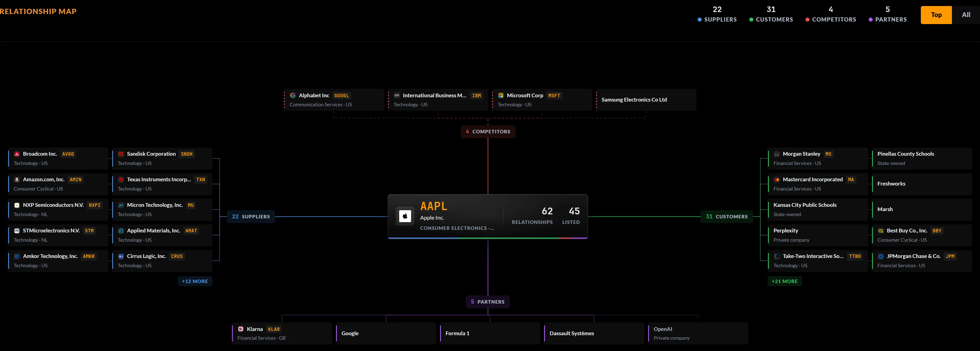Click the AVGO ticker badge
This screenshot has height=351, width=980.
[x=68, y=154]
